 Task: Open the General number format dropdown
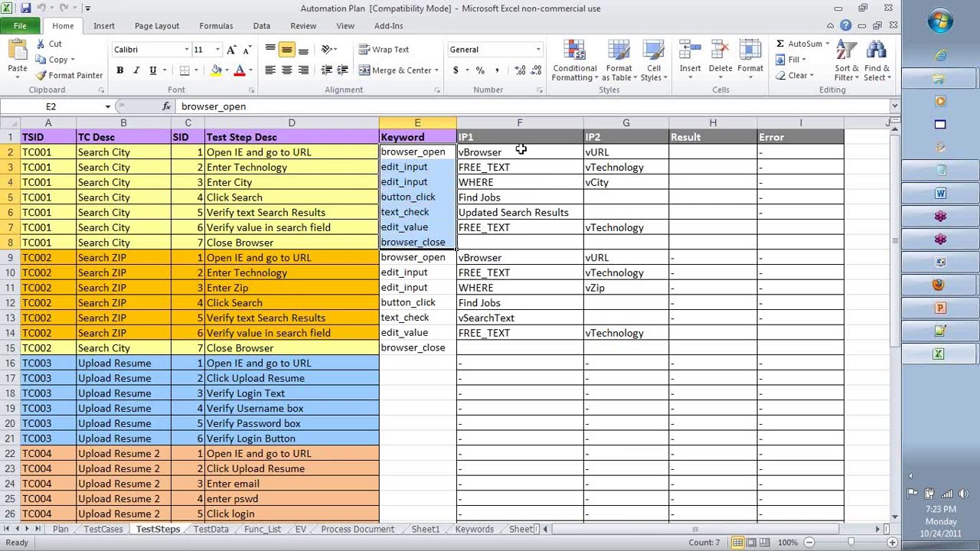coord(537,50)
